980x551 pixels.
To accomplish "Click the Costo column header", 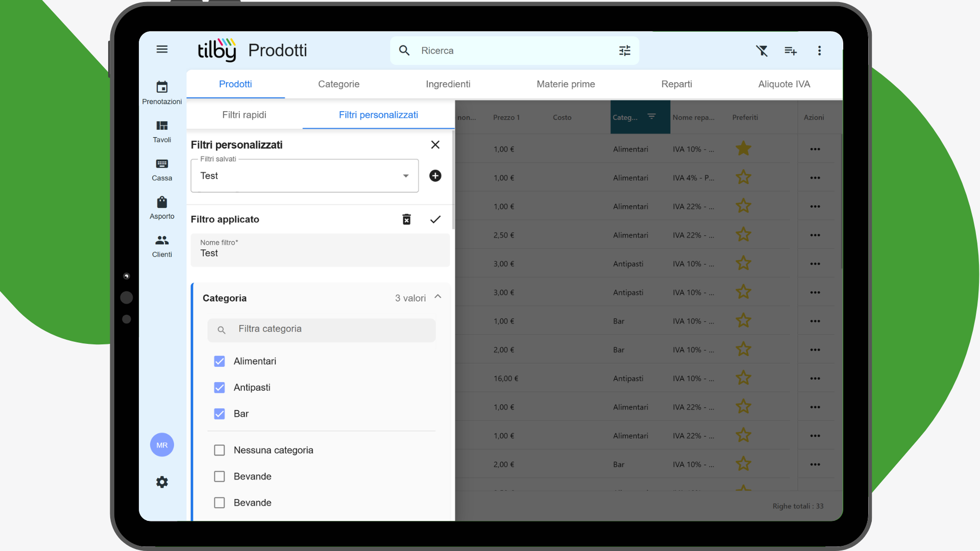I will pos(562,117).
